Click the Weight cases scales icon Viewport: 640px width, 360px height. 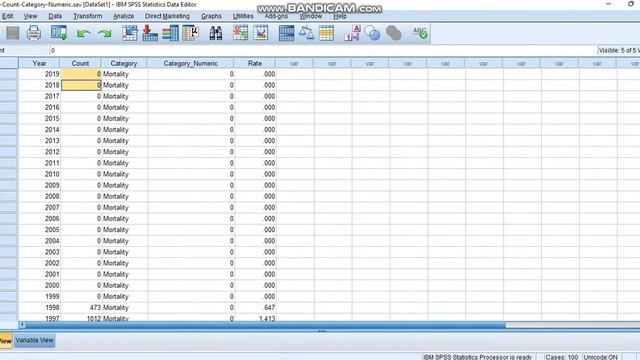point(306,33)
